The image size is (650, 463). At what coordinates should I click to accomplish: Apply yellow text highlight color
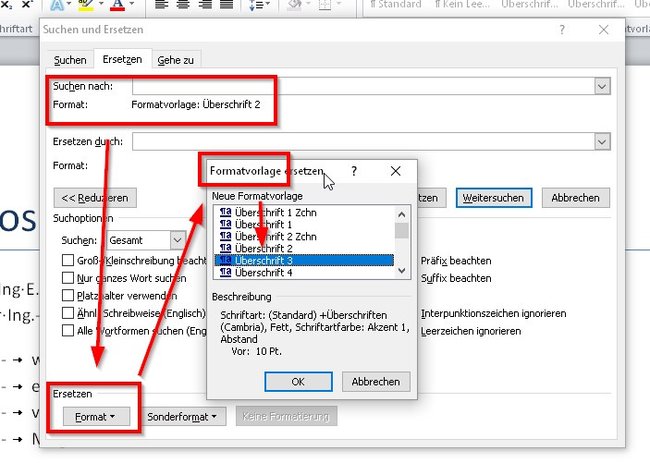click(x=86, y=5)
